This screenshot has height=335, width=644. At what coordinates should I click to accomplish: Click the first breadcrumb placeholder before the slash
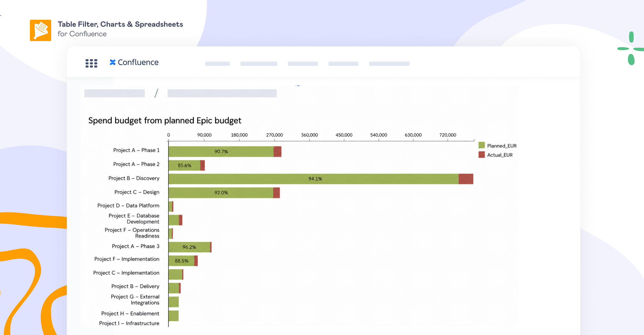click(x=114, y=93)
